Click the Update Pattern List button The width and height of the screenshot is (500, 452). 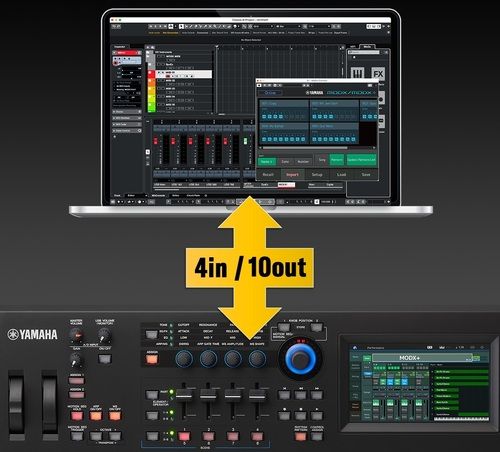point(361,160)
